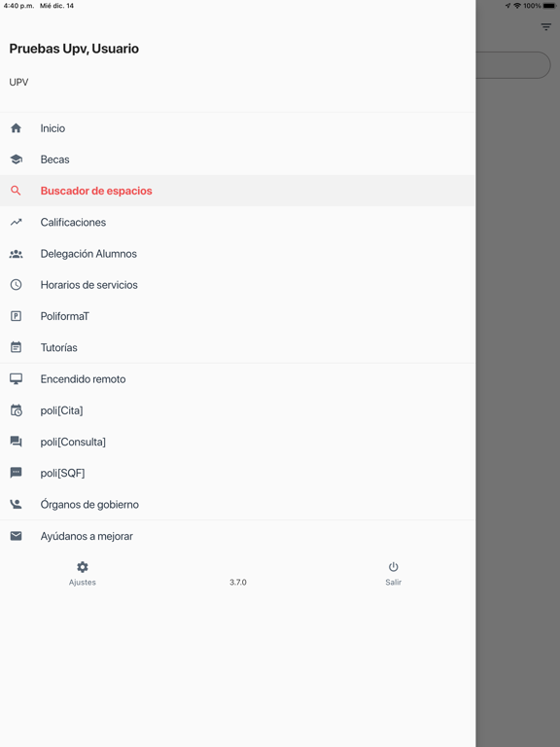Screen dimensions: 560x747
Task: Click the Buscador de espacios magnifier icon
Action: [16, 191]
